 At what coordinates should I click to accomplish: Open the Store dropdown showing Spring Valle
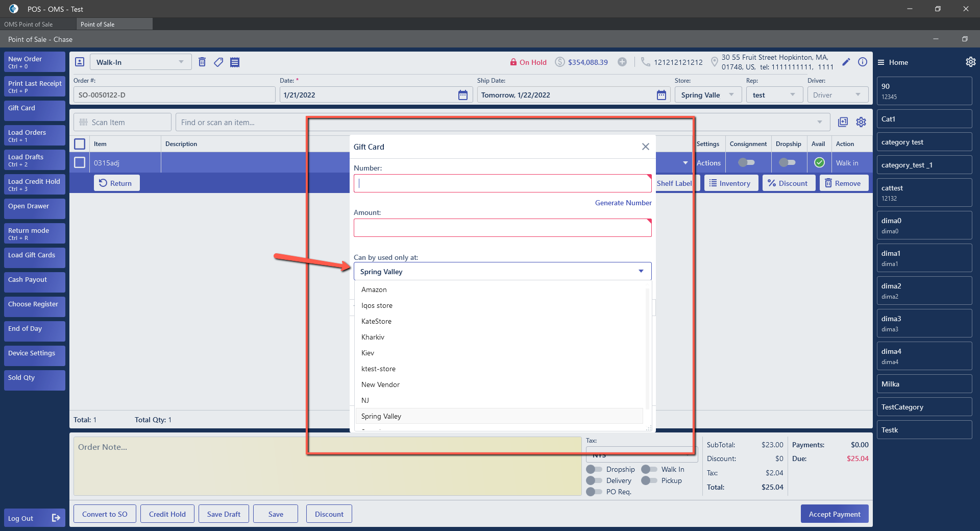(x=731, y=95)
